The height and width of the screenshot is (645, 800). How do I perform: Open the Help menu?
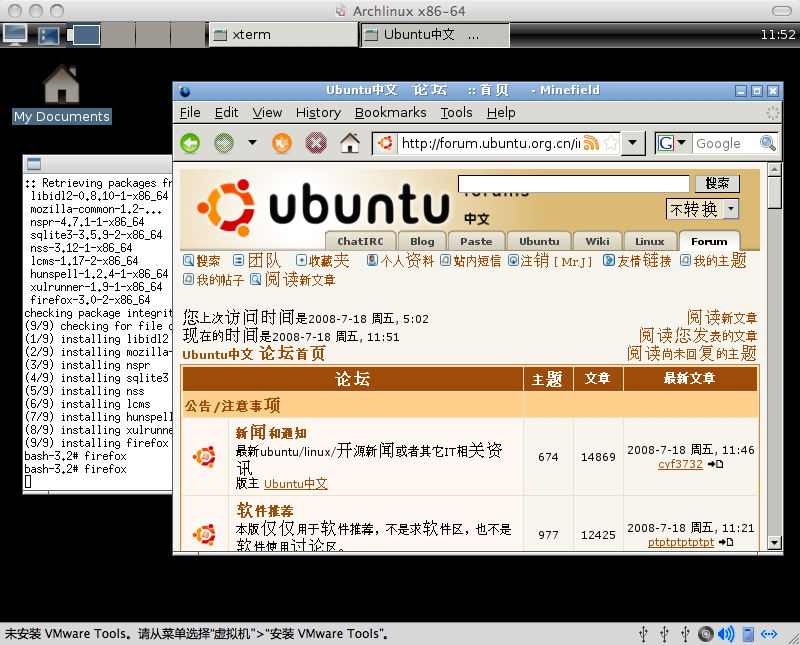(501, 112)
